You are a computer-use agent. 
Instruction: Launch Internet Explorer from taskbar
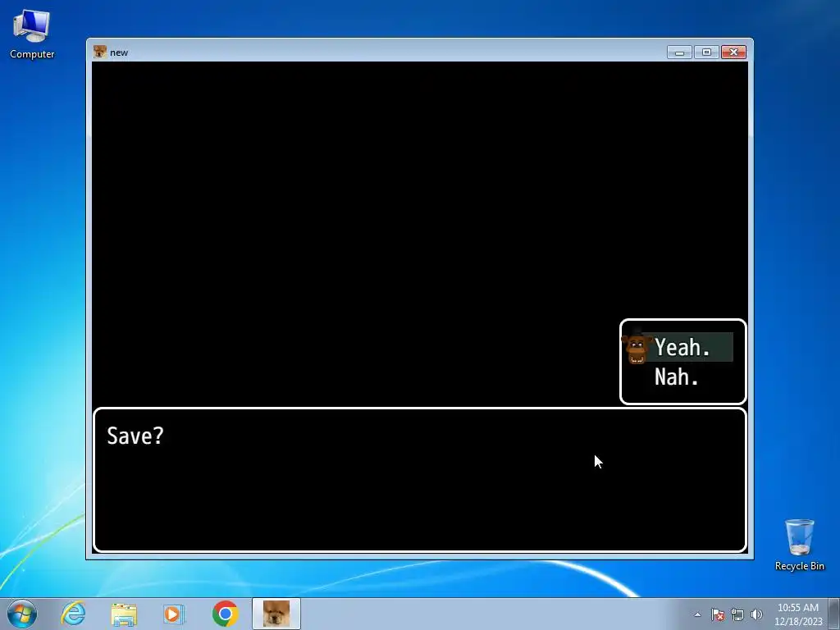click(x=73, y=614)
